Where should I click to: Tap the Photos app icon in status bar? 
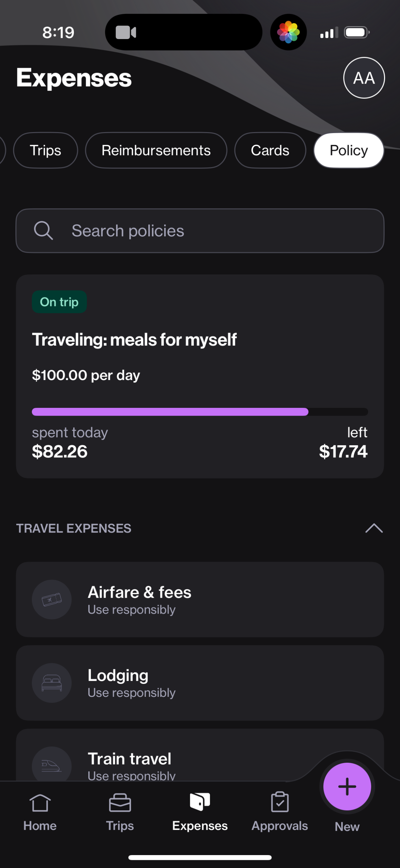pos(288,32)
